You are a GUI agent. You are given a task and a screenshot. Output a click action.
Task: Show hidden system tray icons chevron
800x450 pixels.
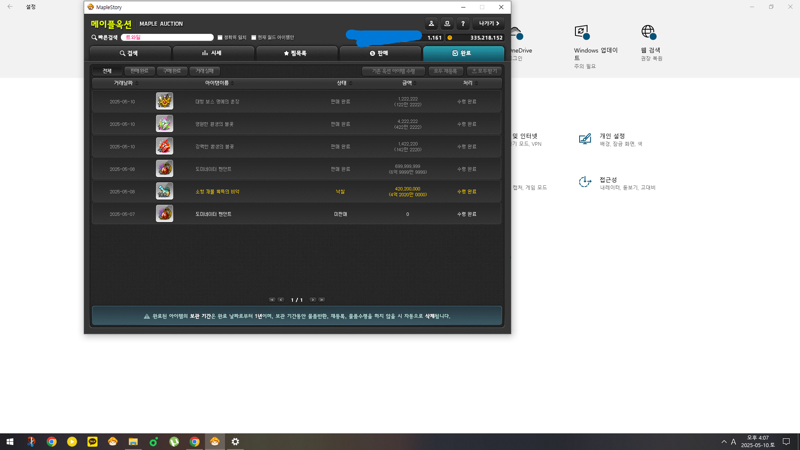tap(723, 442)
